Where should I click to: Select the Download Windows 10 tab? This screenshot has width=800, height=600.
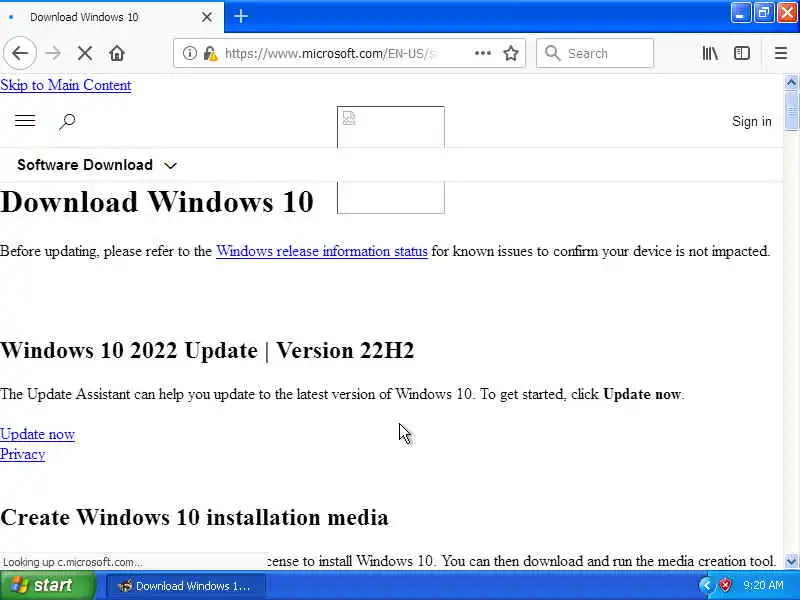(112, 17)
